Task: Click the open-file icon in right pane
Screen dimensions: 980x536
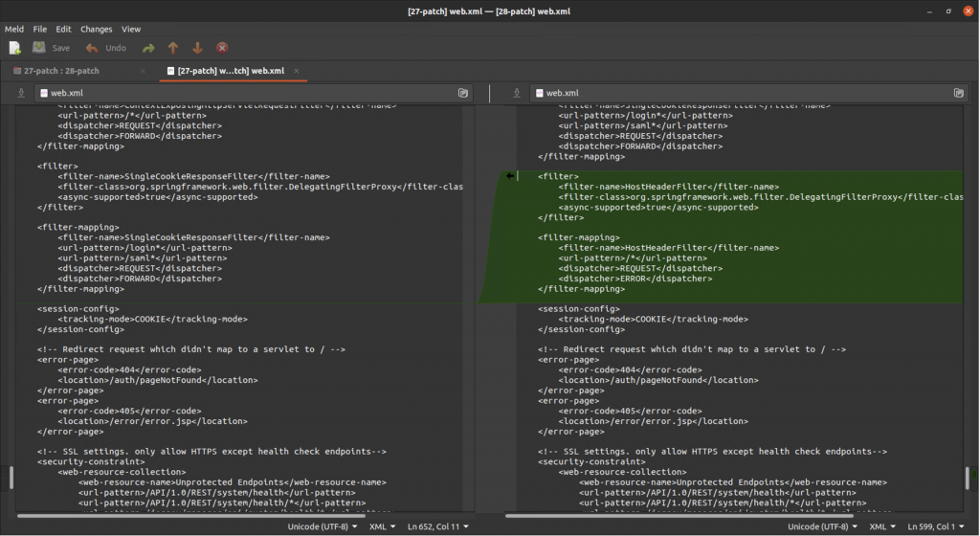Action: [x=959, y=93]
